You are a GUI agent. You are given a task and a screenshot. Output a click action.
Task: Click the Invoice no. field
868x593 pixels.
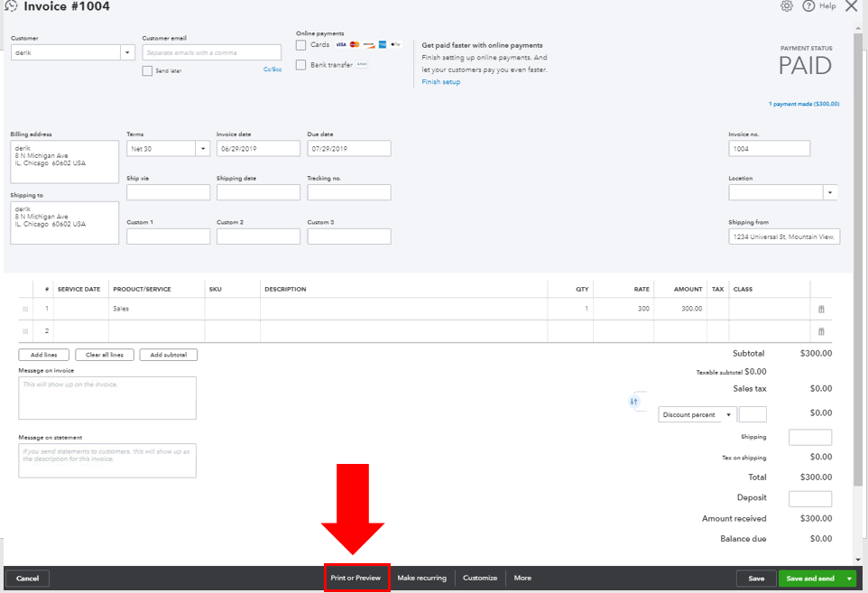pos(769,148)
